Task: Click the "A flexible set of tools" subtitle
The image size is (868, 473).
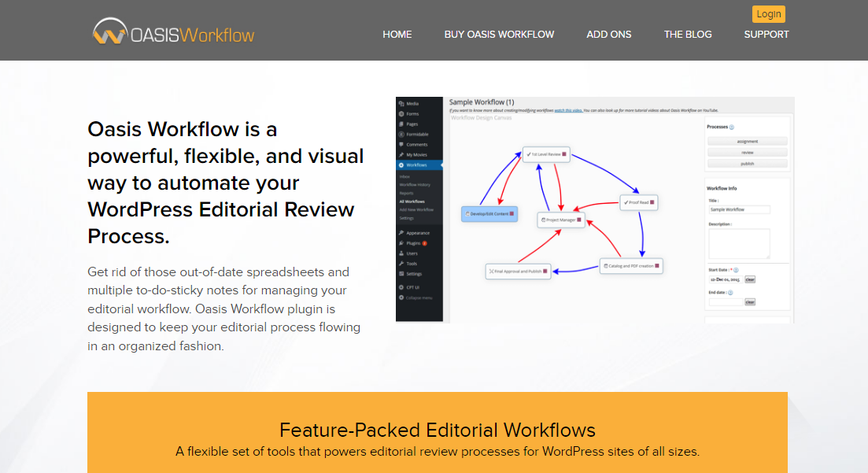Action: click(x=438, y=452)
